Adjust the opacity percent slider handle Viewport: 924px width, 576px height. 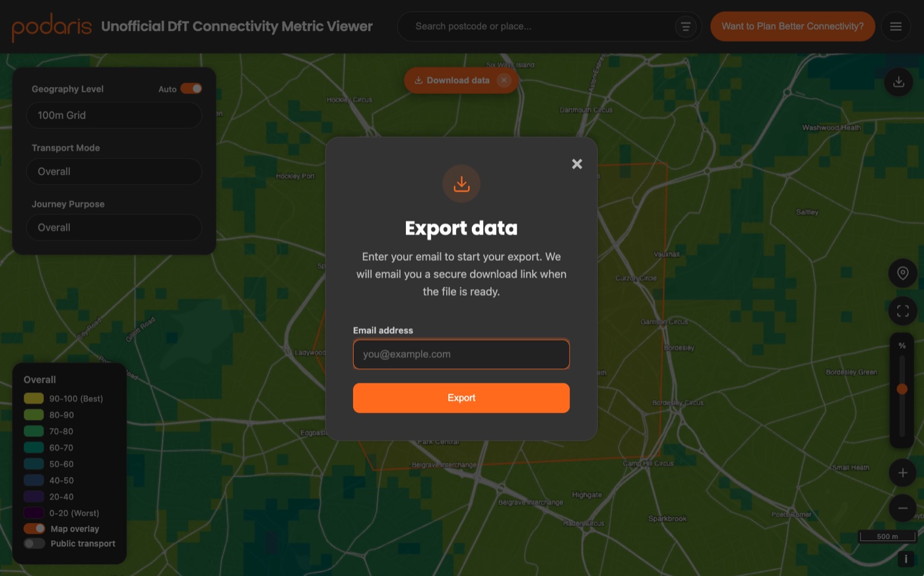click(x=902, y=389)
